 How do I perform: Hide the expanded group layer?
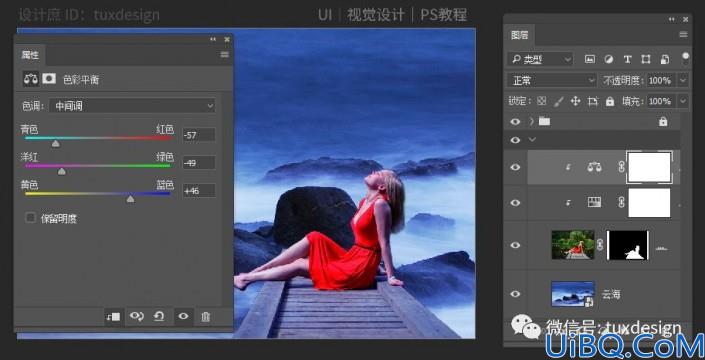(515, 140)
